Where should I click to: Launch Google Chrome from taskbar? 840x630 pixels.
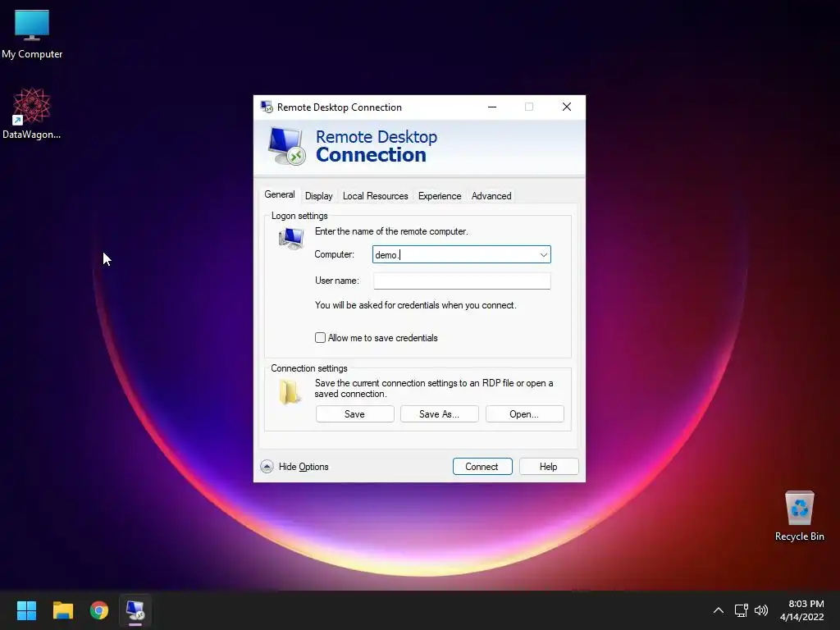99,610
